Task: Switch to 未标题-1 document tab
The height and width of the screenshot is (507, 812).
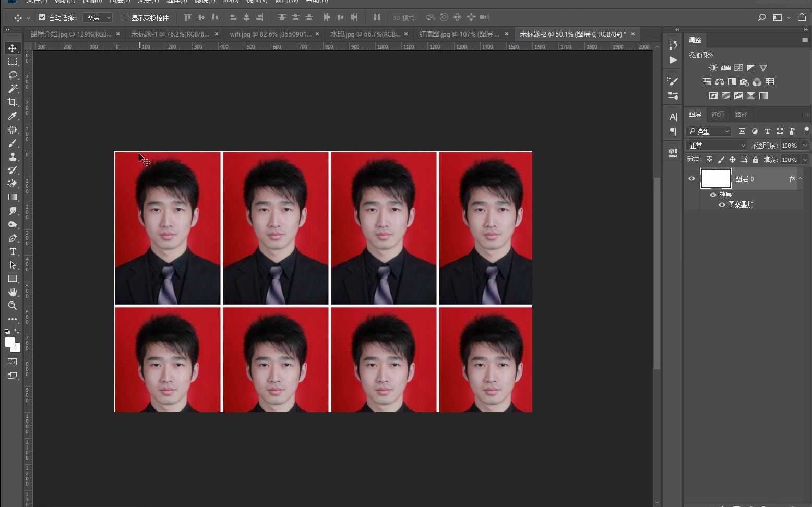Action: 170,34
